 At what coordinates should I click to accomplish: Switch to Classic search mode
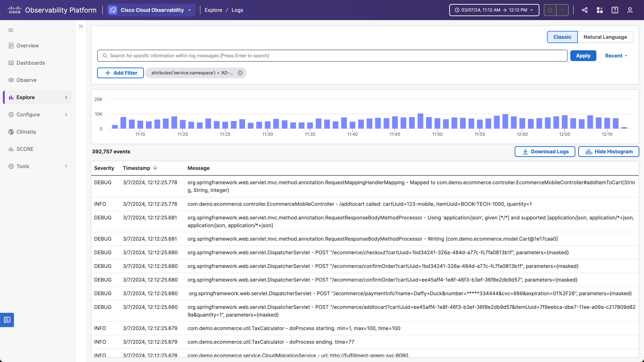point(562,37)
